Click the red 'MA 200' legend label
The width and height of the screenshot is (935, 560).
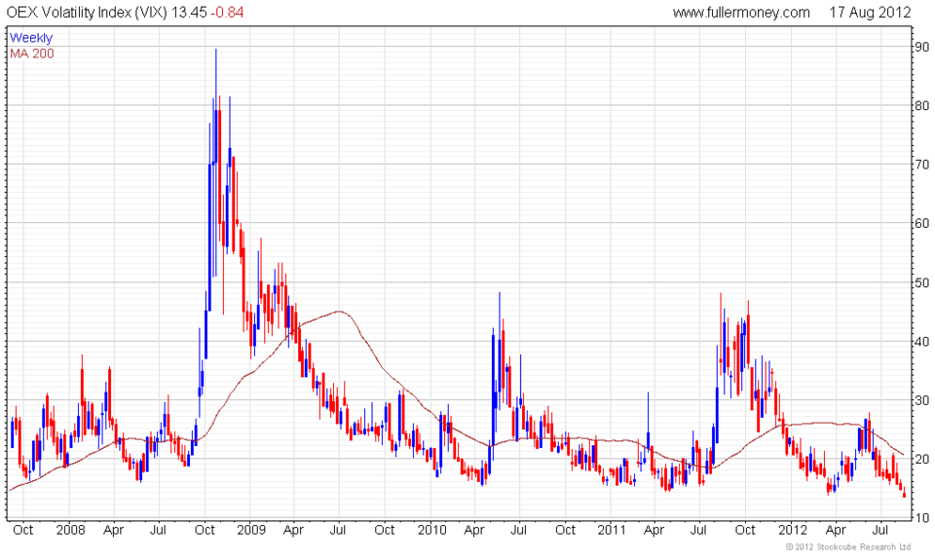tap(31, 53)
